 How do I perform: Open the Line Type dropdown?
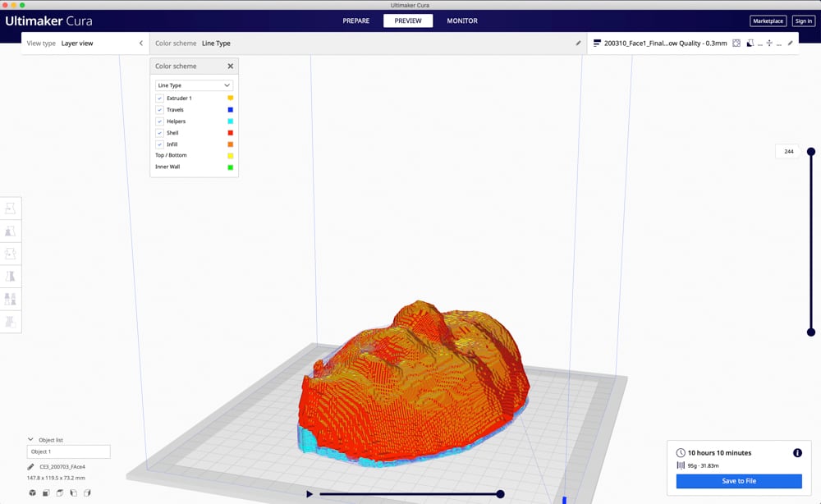coord(194,85)
